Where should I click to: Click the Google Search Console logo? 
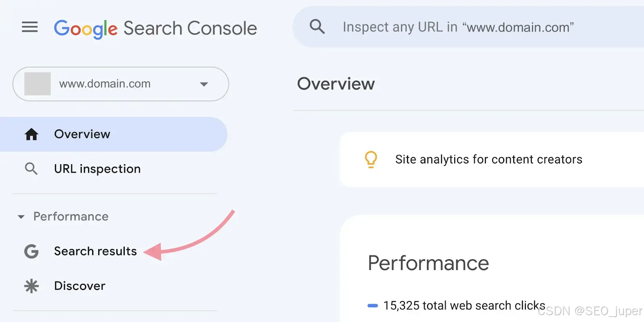(155, 29)
